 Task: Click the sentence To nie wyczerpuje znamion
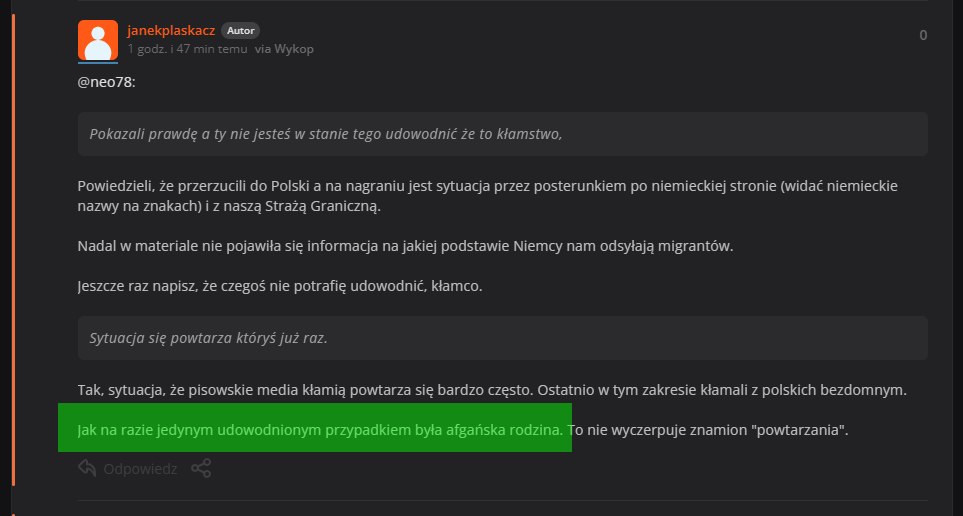coord(708,430)
